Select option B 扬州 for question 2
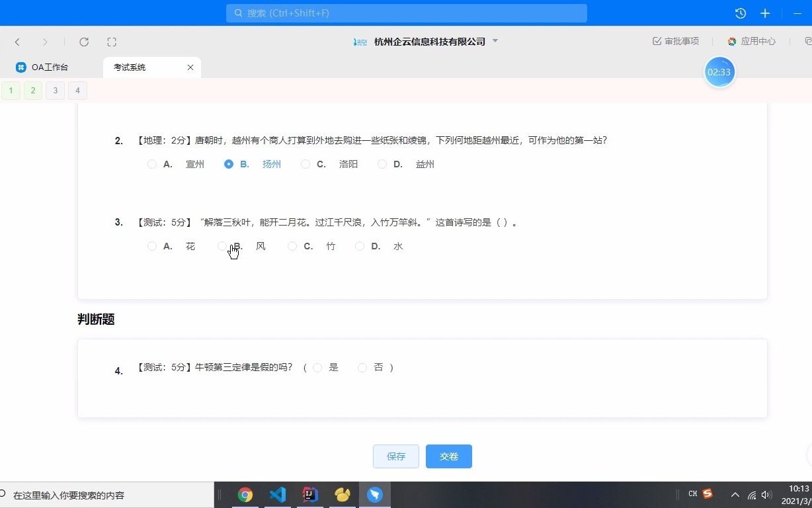 [x=229, y=163]
